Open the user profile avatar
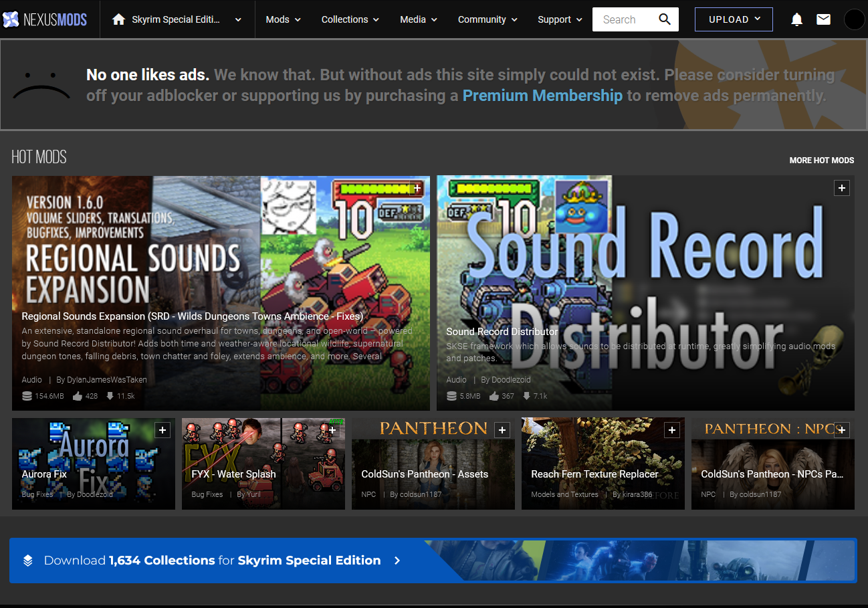The image size is (868, 608). (x=854, y=19)
